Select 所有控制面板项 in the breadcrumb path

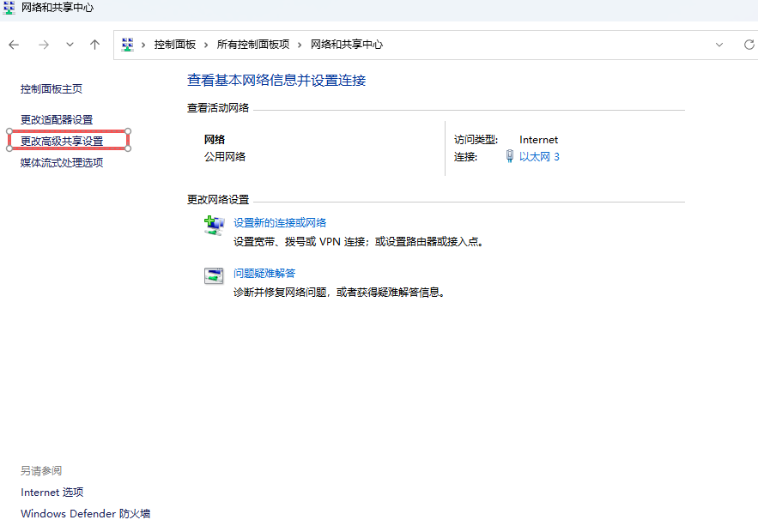pos(253,45)
